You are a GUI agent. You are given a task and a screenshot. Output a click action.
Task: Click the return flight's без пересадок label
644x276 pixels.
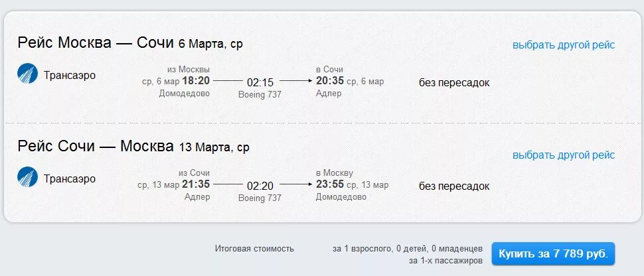coord(454,186)
